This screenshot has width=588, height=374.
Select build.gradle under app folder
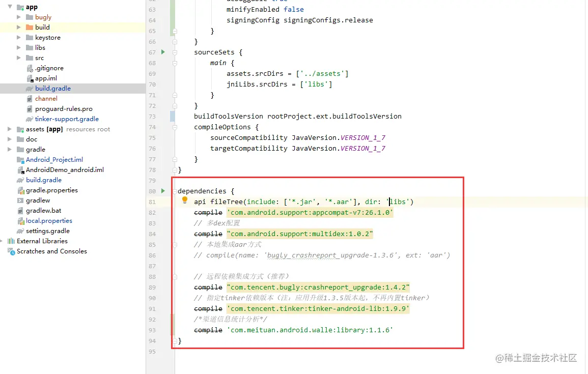pyautogui.click(x=53, y=89)
